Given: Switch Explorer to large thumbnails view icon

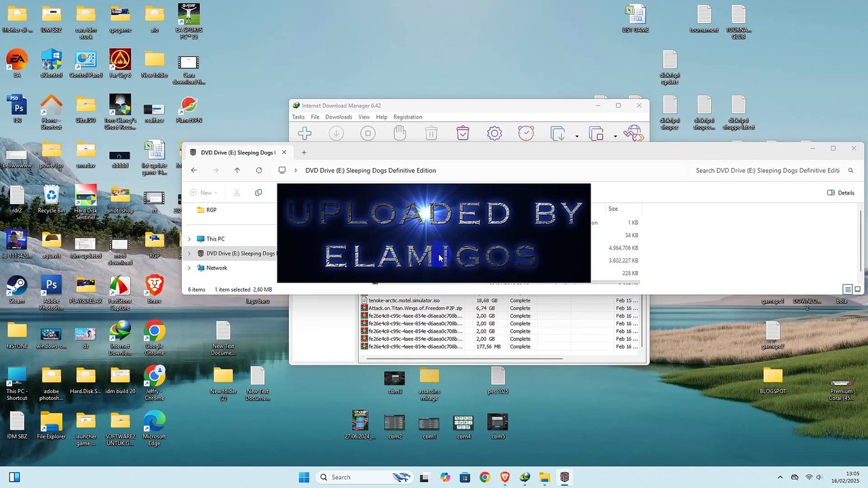Looking at the screenshot, I should click(x=858, y=289).
